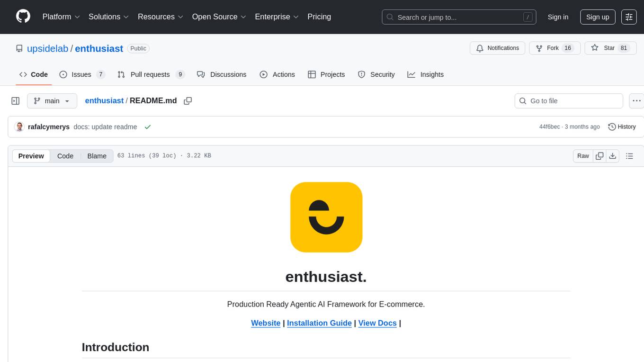Expand the Solutions menu

point(109,17)
